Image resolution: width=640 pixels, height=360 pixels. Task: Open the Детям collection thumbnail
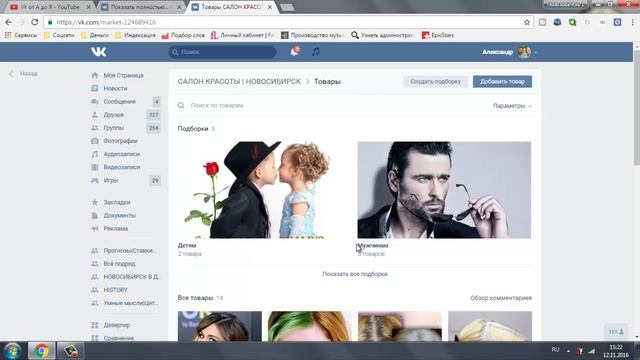coord(264,190)
